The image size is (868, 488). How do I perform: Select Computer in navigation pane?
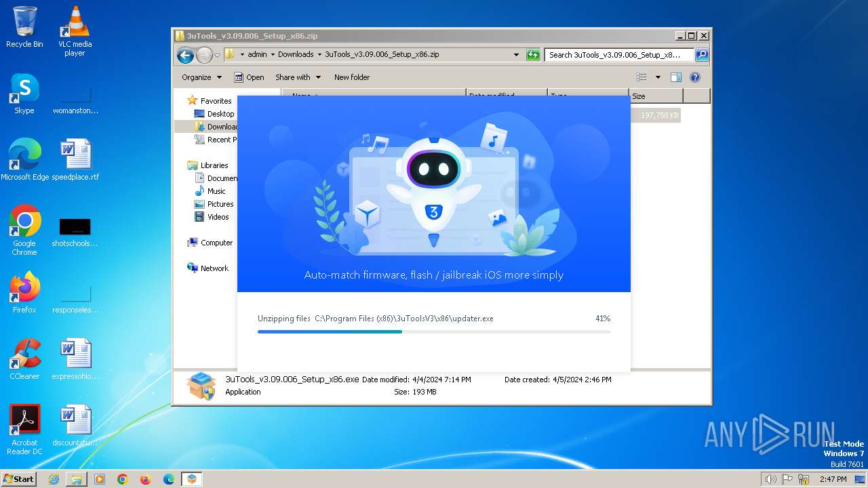tap(210, 243)
